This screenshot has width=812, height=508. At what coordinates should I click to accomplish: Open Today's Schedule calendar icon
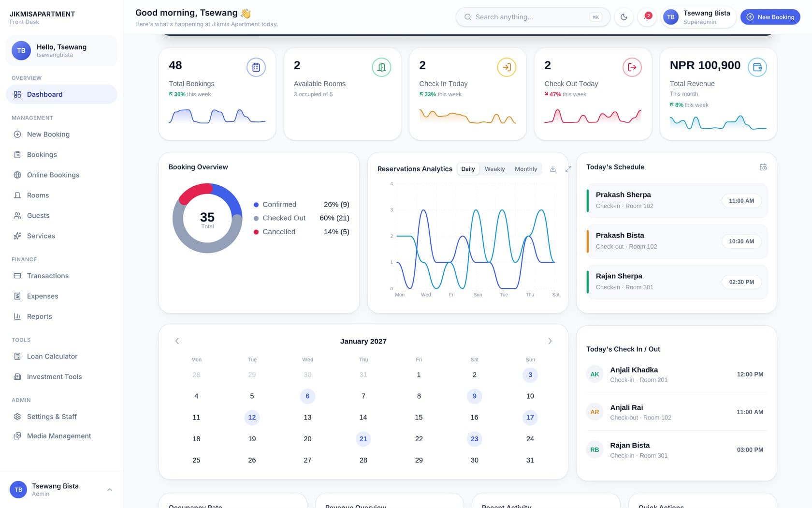click(x=763, y=167)
